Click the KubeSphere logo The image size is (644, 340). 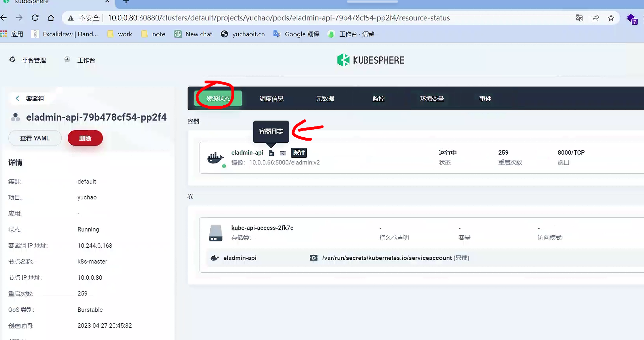pyautogui.click(x=371, y=60)
